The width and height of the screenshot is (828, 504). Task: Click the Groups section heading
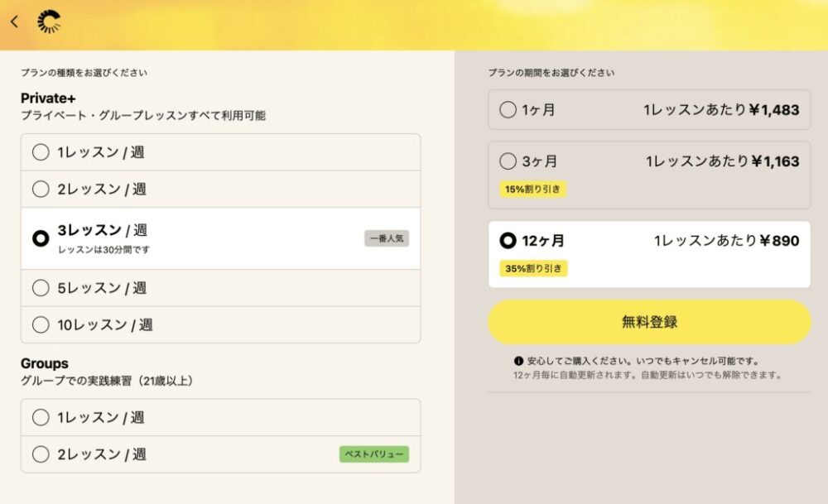pyautogui.click(x=45, y=363)
